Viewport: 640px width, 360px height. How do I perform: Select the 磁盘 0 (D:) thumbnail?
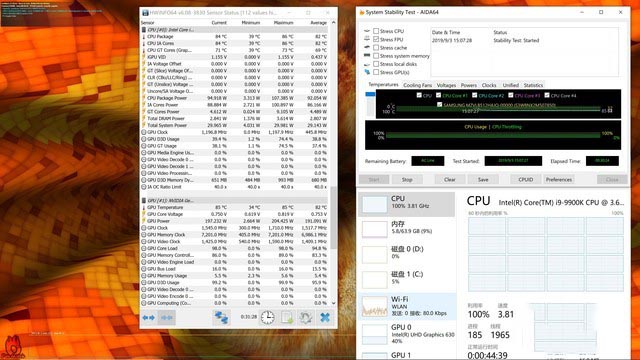point(375,254)
